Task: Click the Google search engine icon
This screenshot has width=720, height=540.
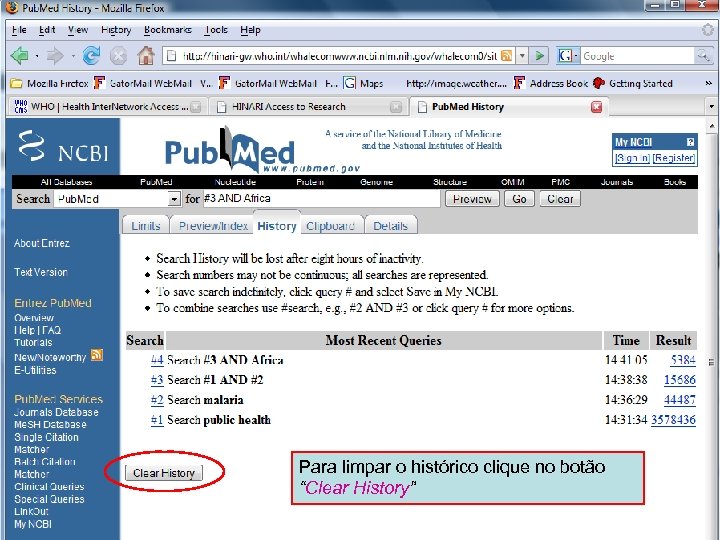Action: pyautogui.click(x=565, y=56)
